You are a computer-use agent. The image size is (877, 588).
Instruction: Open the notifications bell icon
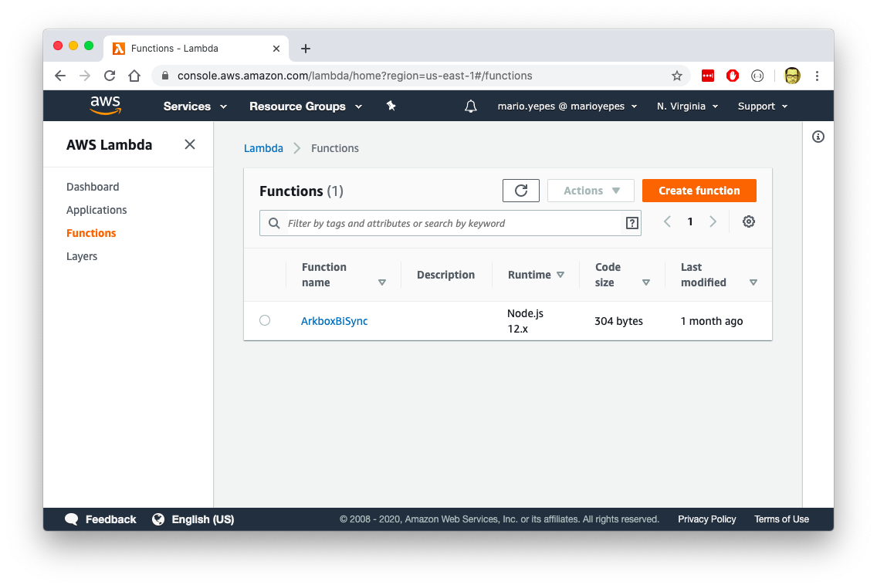tap(471, 106)
